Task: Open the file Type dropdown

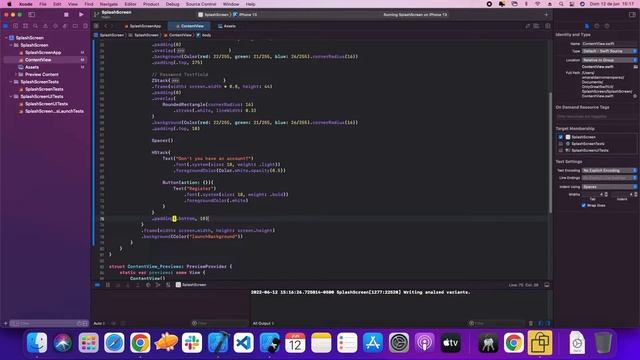Action: coord(609,51)
